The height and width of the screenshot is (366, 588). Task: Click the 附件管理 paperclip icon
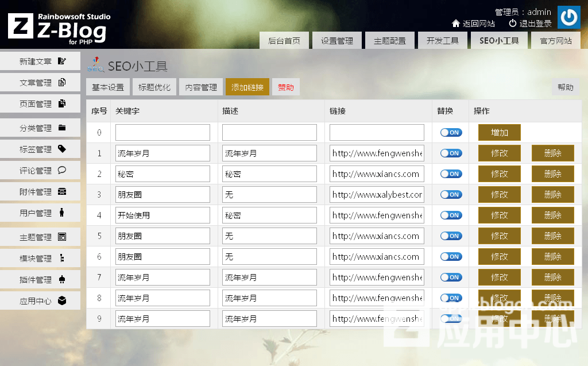click(63, 191)
